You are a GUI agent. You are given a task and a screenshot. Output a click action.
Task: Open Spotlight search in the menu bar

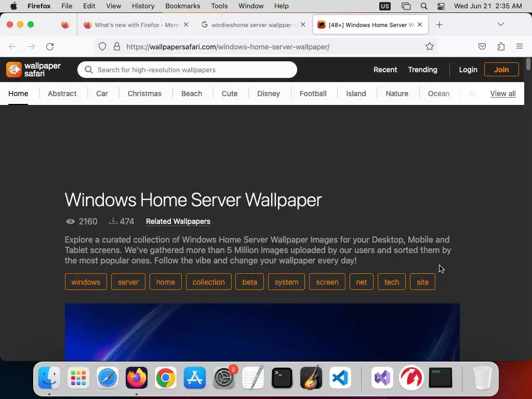click(424, 6)
